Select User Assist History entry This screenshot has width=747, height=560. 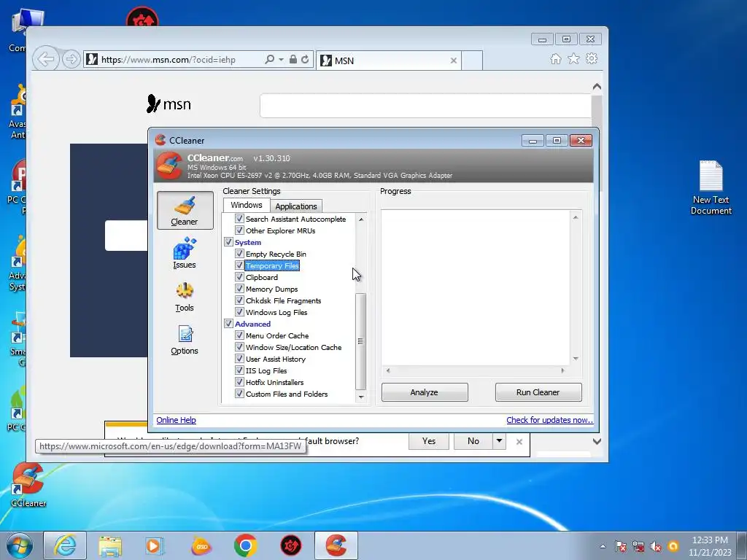(x=275, y=359)
